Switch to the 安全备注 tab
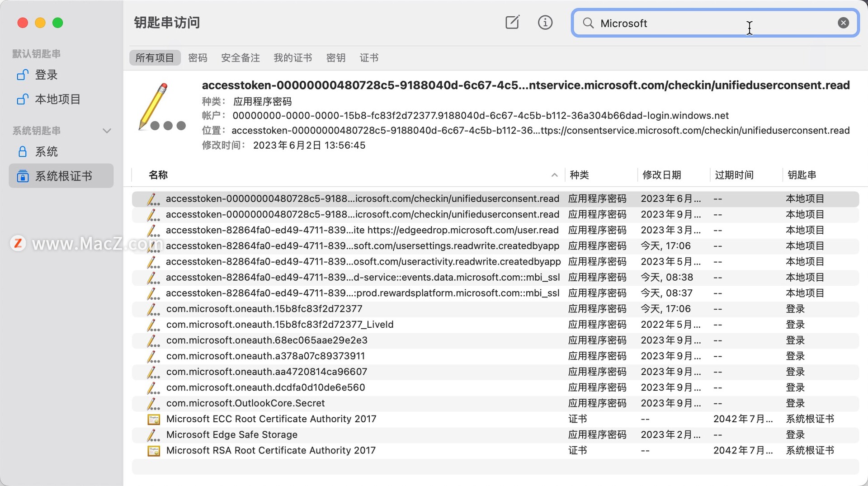This screenshot has width=868, height=486. click(240, 58)
